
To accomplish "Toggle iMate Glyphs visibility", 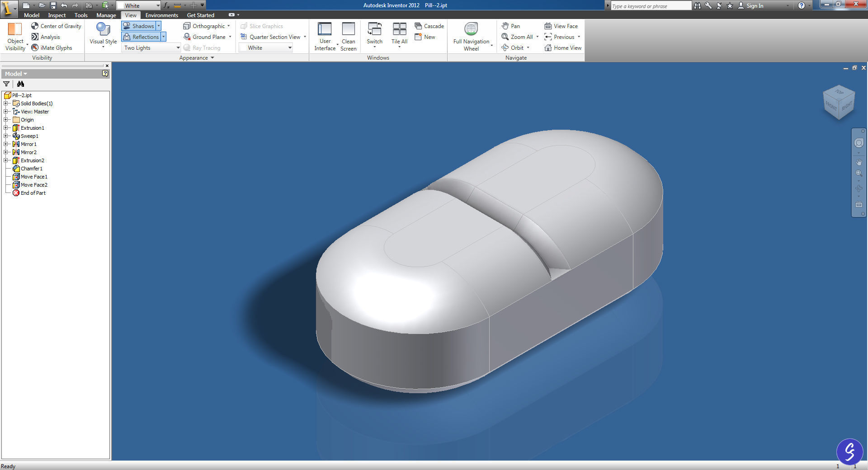I will tap(52, 48).
